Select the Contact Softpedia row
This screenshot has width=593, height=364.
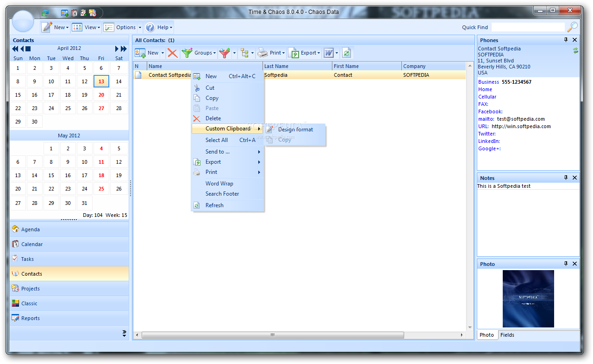[x=300, y=75]
